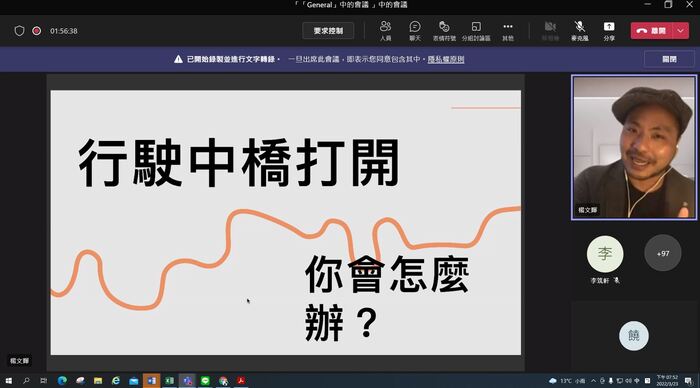Open the 人員 participants panel
Screen dimensions: 700x388
385,31
